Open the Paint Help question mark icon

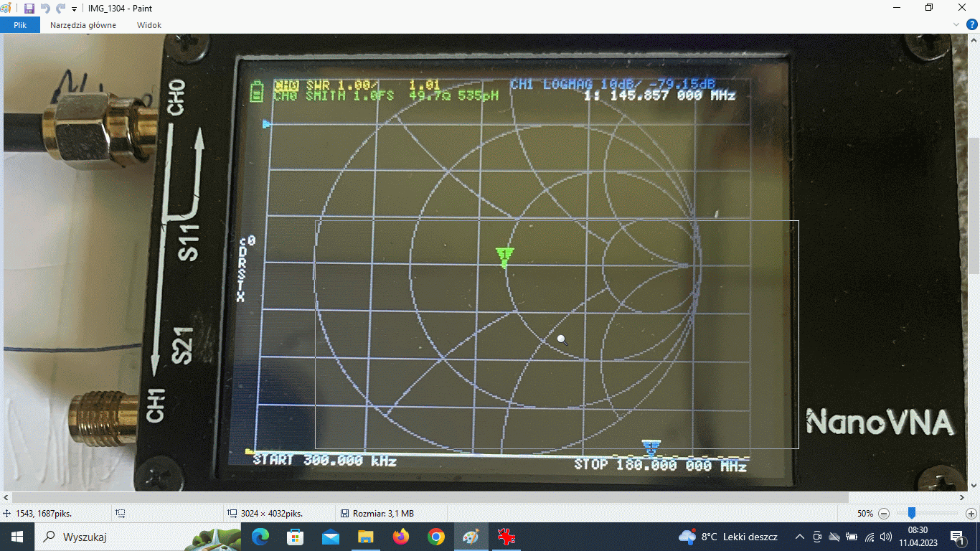pyautogui.click(x=971, y=24)
